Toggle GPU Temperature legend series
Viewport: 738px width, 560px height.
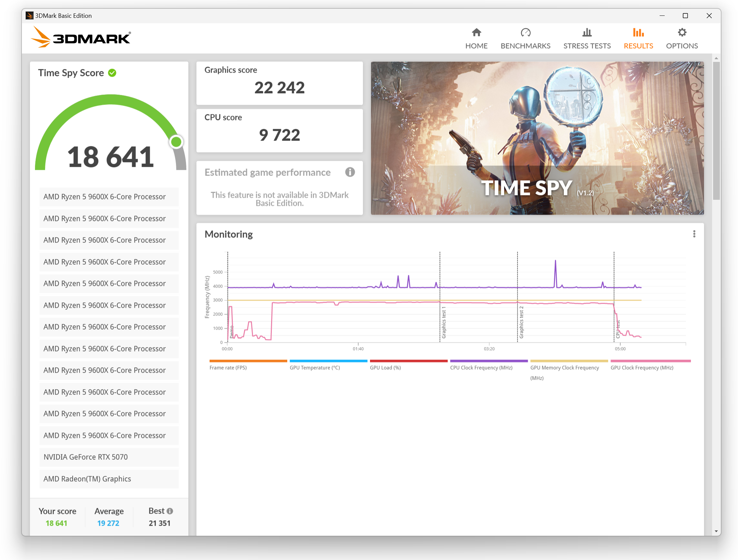(x=315, y=368)
